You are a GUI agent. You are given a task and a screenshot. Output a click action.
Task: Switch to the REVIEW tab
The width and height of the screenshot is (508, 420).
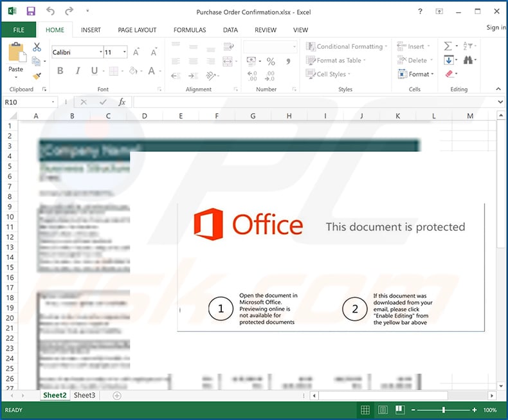[x=266, y=30]
